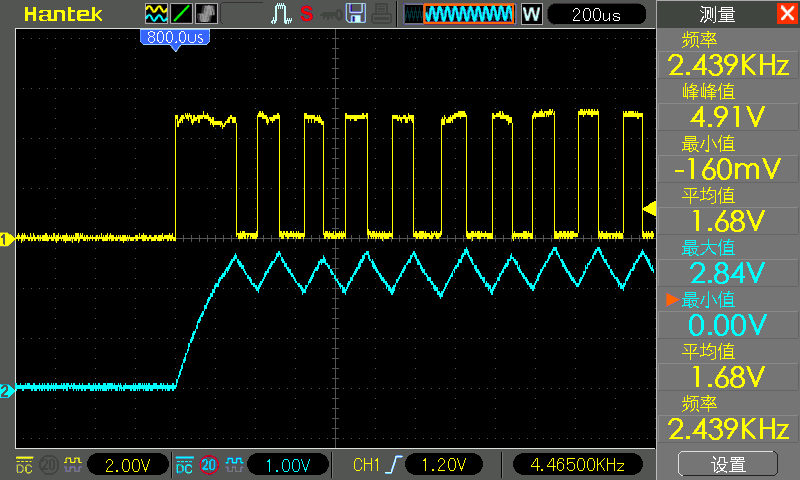The image size is (800, 480).
Task: Click the 频率 label at top of panel
Action: pyautogui.click(x=699, y=40)
